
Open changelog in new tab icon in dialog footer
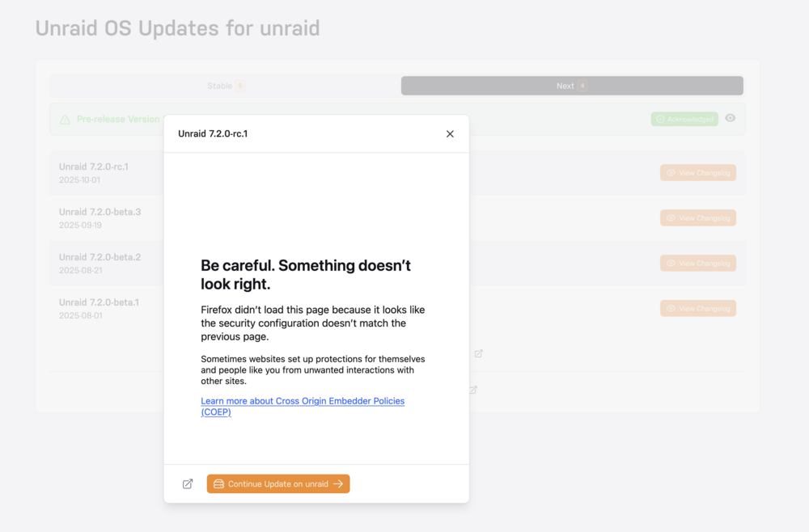click(188, 483)
